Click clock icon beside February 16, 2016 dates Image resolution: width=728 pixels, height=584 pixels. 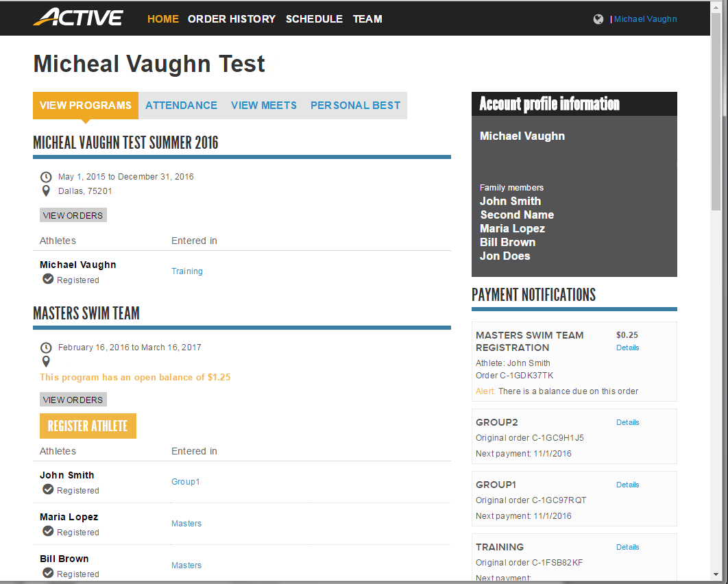pos(46,348)
